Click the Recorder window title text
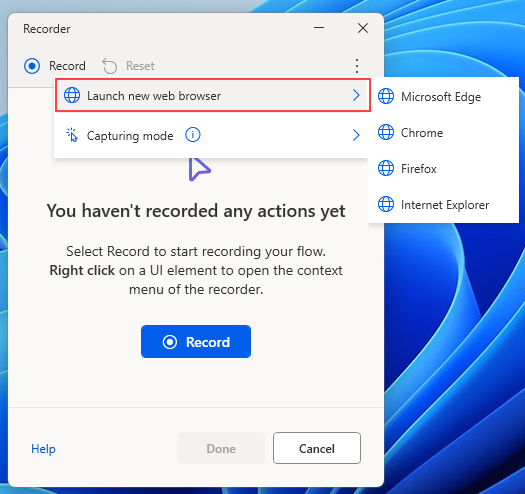Image resolution: width=525 pixels, height=494 pixels. tap(47, 29)
